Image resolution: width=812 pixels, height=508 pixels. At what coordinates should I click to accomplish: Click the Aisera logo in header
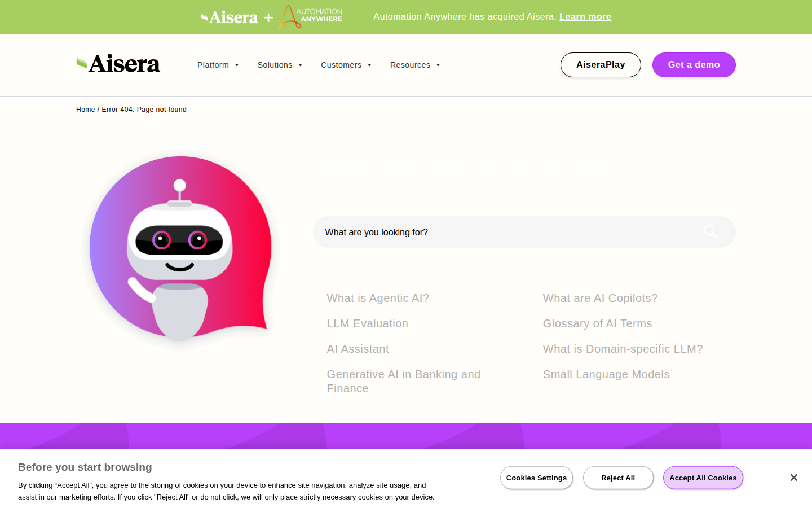(118, 64)
